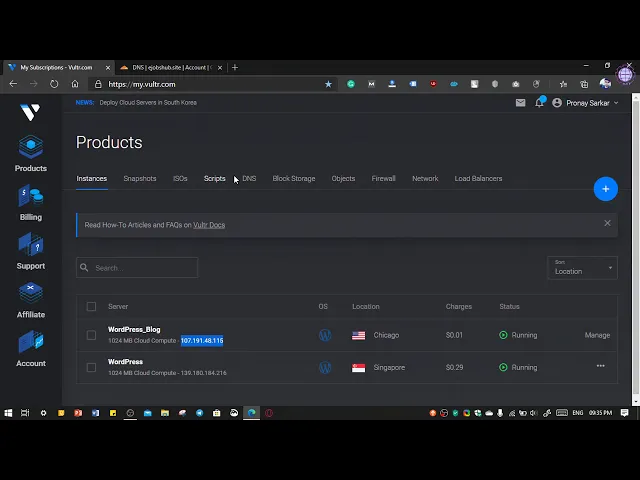Screen dimensions: 640x480
Task: Open the taskbar clock 09:35 PM
Action: point(600,413)
